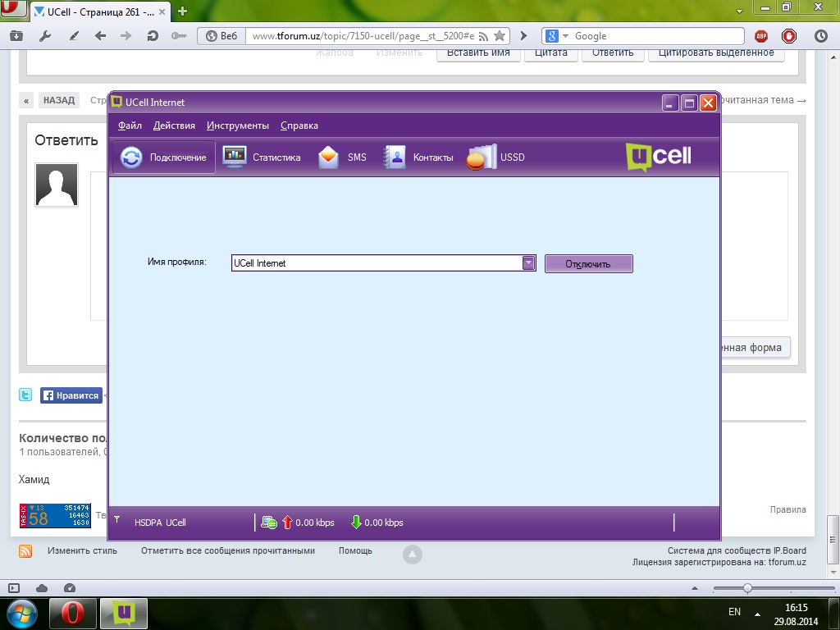
Task: Click the Цитировать выделенное button
Action: pyautogui.click(x=716, y=52)
